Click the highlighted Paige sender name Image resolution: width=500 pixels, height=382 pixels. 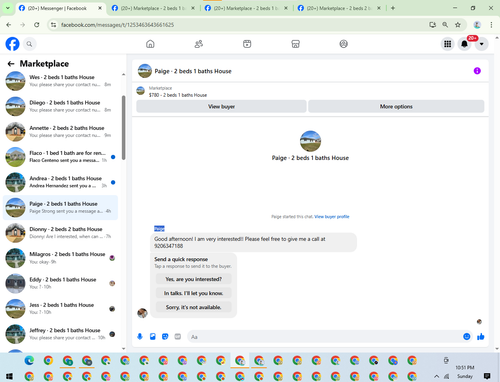click(x=159, y=229)
